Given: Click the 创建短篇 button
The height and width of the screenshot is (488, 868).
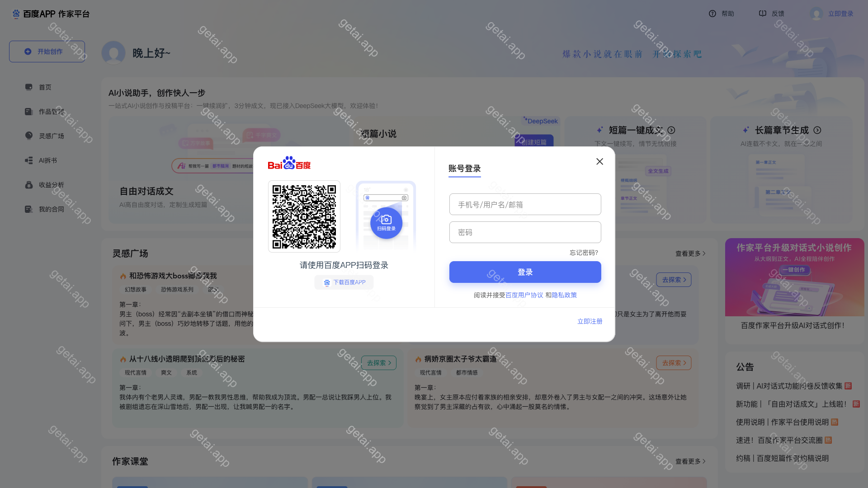Looking at the screenshot, I should tap(534, 141).
